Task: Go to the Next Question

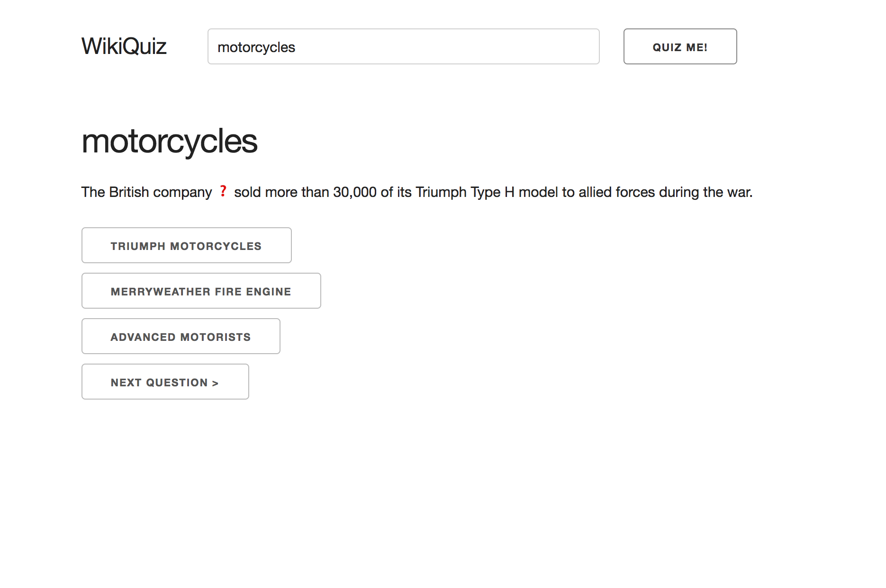Action: 165,382
